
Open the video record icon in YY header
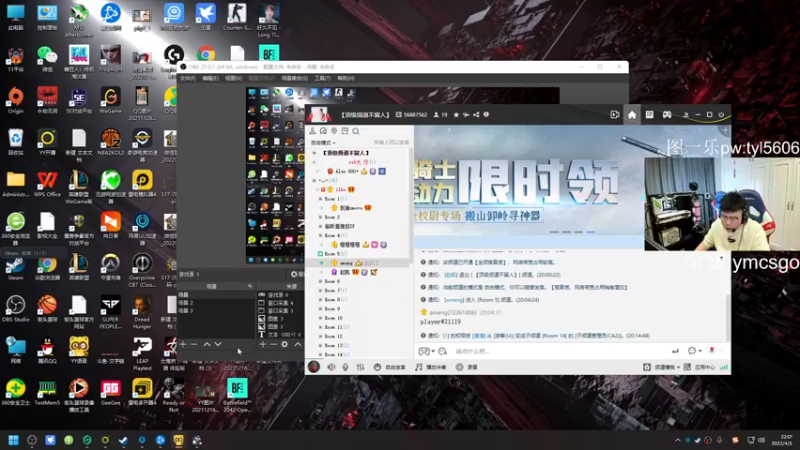[615, 115]
